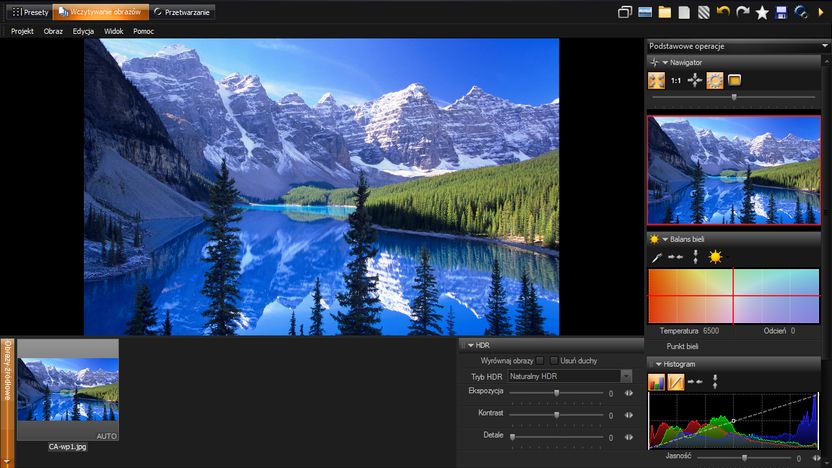The height and width of the screenshot is (468, 832).
Task: Switch to the Wczytywanie obrazów tab
Action: 100,12
